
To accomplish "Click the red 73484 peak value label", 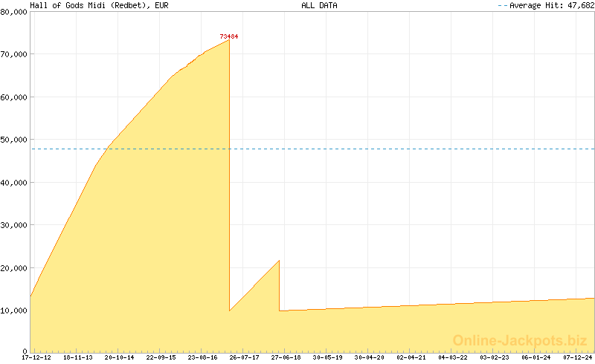I will tap(229, 36).
